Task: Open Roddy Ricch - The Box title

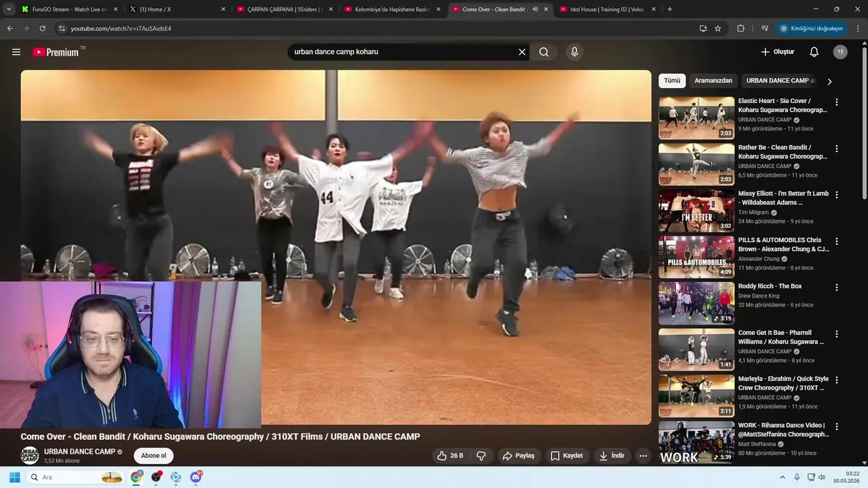Action: click(x=770, y=287)
